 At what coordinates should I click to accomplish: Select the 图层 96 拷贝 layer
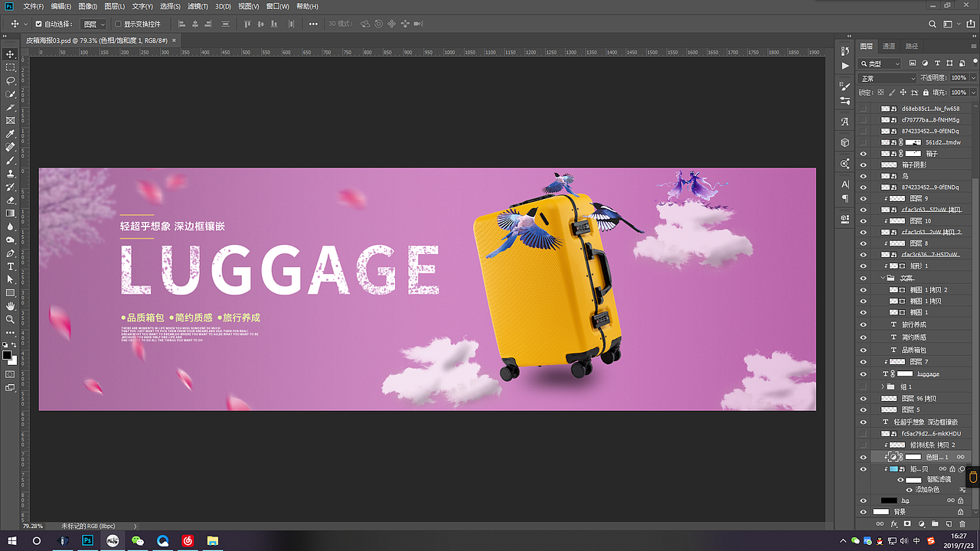point(918,399)
